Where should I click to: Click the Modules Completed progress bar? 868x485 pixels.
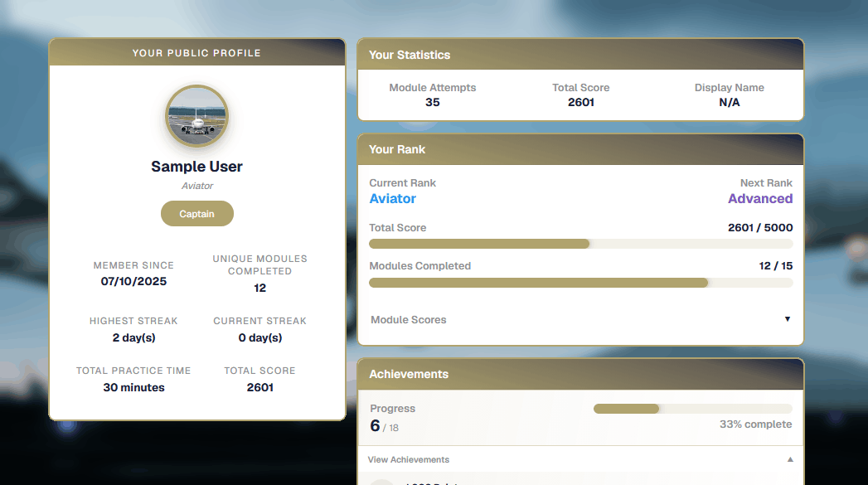[x=580, y=283]
